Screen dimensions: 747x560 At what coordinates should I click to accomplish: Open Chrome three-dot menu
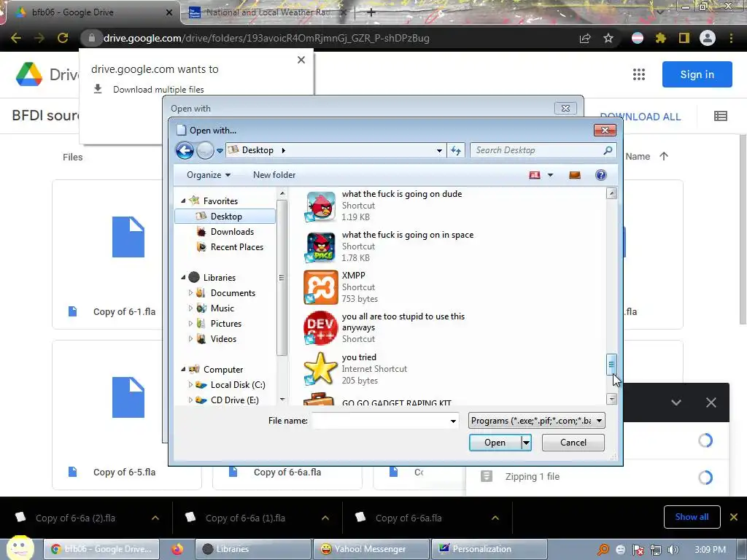(731, 38)
